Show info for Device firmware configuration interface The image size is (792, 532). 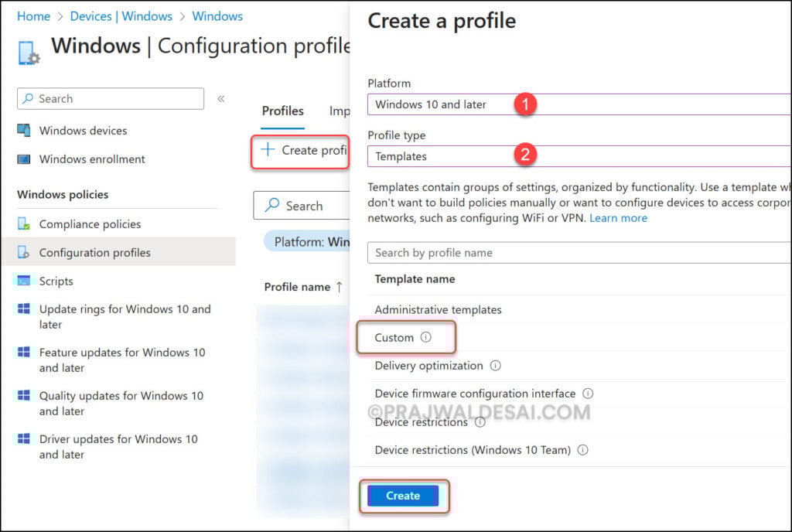tap(588, 393)
